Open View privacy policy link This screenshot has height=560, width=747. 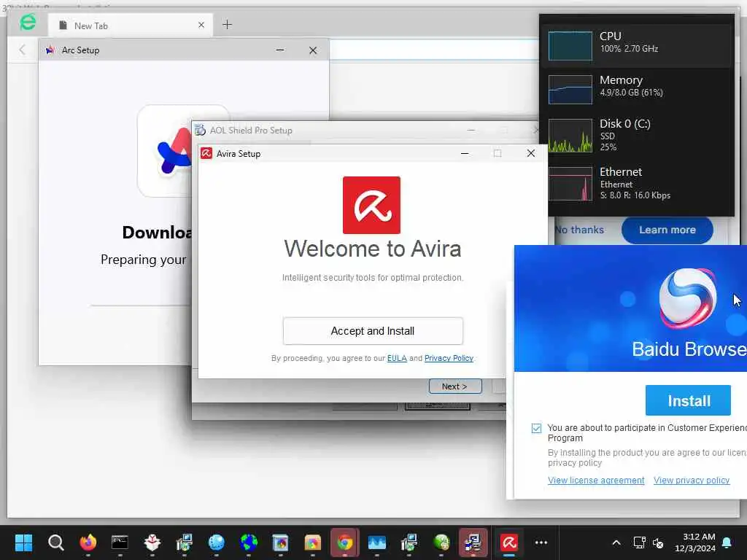coord(692,481)
